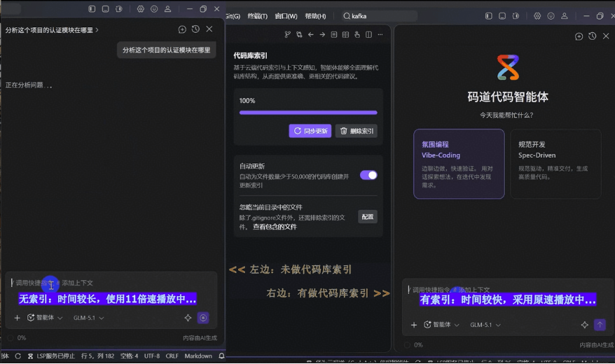The height and width of the screenshot is (364, 615).
Task: Open notifications bell in left status bar
Action: tap(221, 356)
